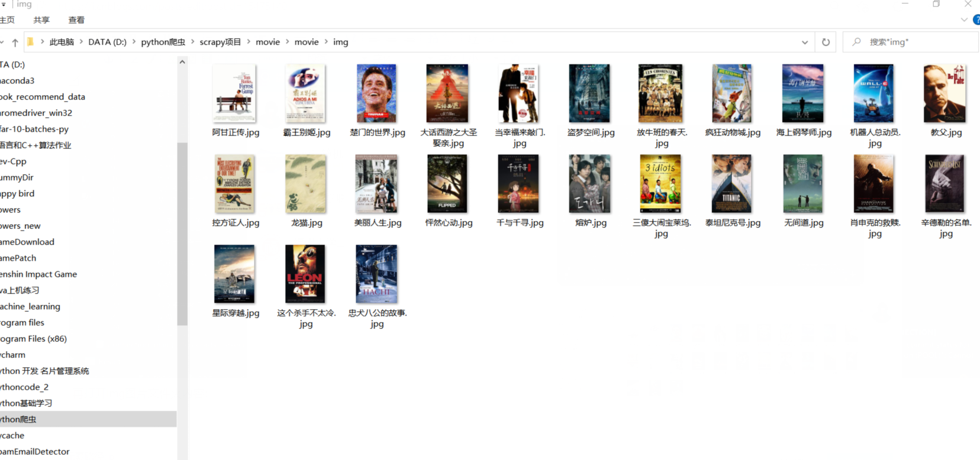Select the 当幸福来敲门.jpg poster
Image resolution: width=980 pixels, height=460 pixels.
pyautogui.click(x=518, y=93)
